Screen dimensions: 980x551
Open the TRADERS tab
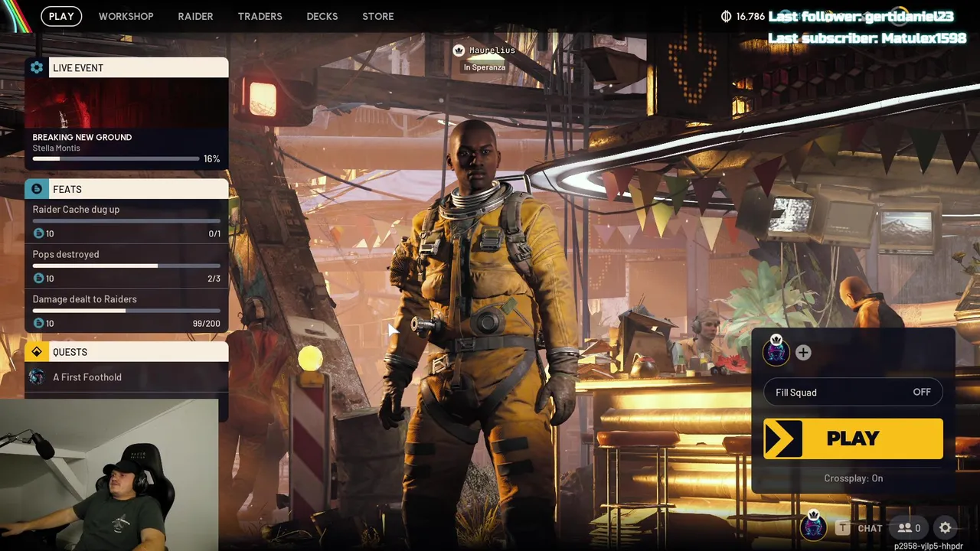260,16
